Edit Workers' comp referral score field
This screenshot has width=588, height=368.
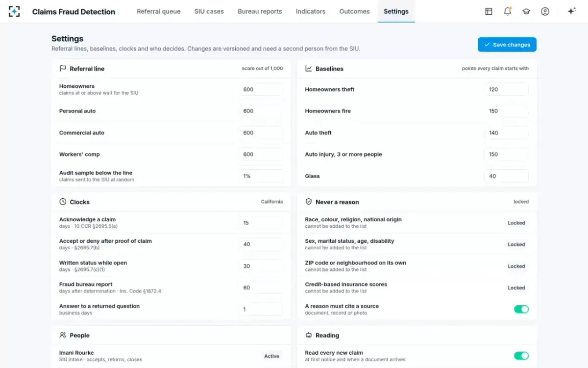[261, 154]
